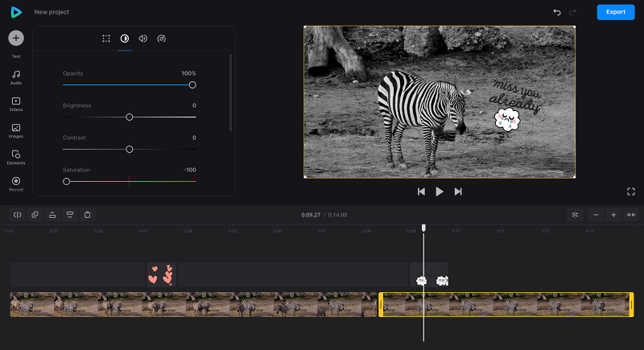Screen dimensions: 644x350
Task: Undo the last action
Action: click(x=557, y=12)
